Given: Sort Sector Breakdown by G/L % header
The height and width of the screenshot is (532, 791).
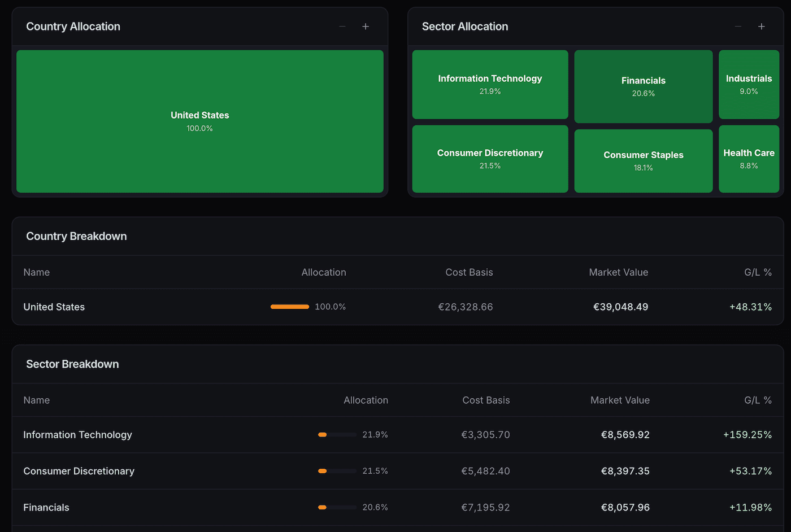Looking at the screenshot, I should click(758, 400).
